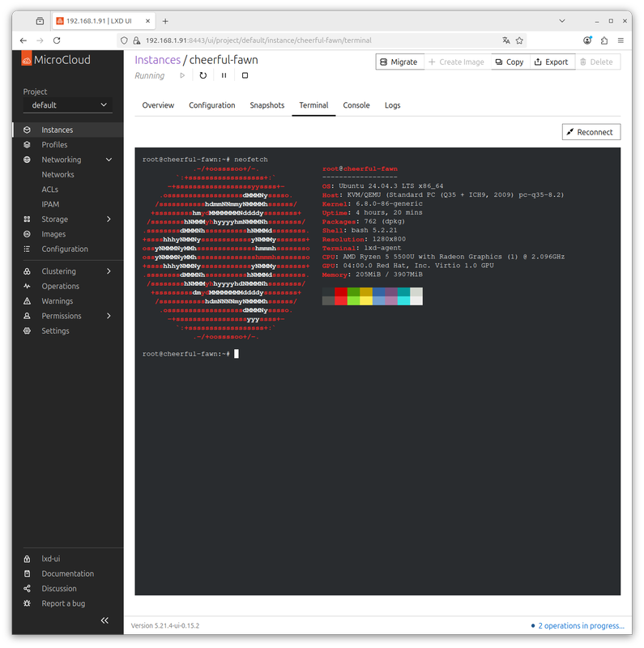Screen dimensions: 644x648
Task: Expand the Storage section
Action: click(x=109, y=219)
